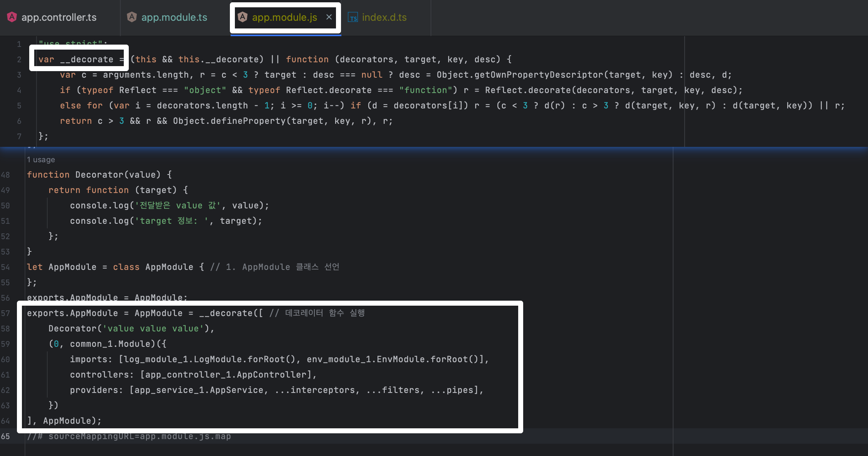This screenshot has width=868, height=456.
Task: Click line number 65 in the gutter
Action: point(5,436)
